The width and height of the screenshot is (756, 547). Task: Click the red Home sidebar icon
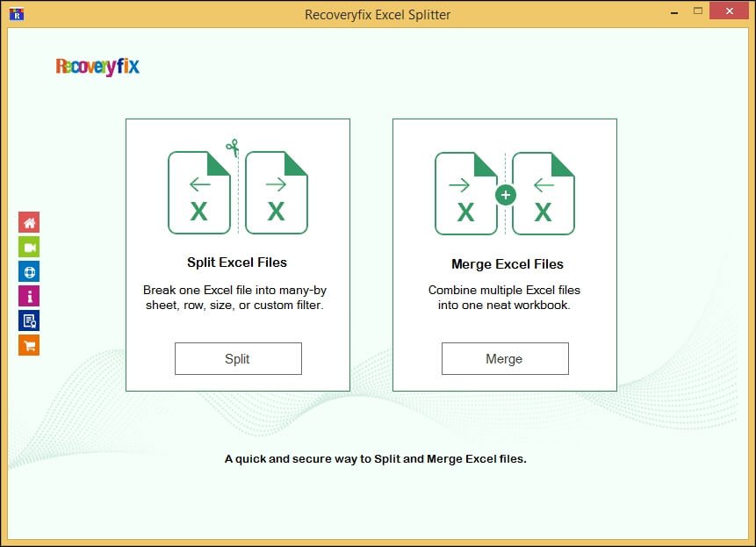point(29,222)
